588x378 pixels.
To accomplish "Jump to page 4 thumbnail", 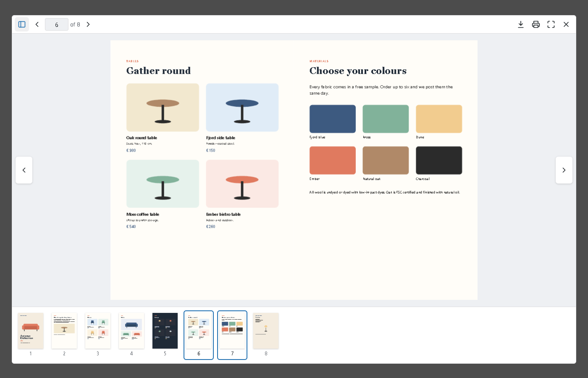I will tap(131, 331).
